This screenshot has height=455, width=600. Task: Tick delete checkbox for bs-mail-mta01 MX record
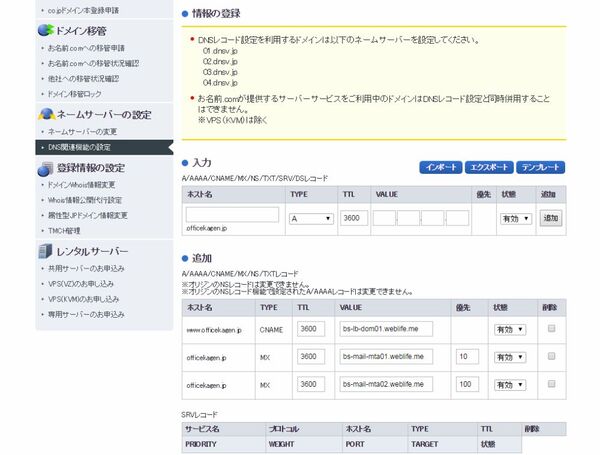coord(551,356)
